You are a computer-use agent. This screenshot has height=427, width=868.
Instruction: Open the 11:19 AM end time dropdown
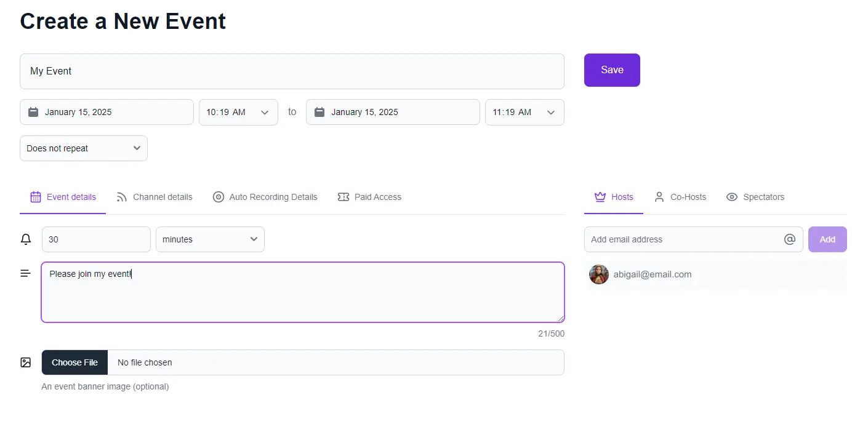click(524, 112)
